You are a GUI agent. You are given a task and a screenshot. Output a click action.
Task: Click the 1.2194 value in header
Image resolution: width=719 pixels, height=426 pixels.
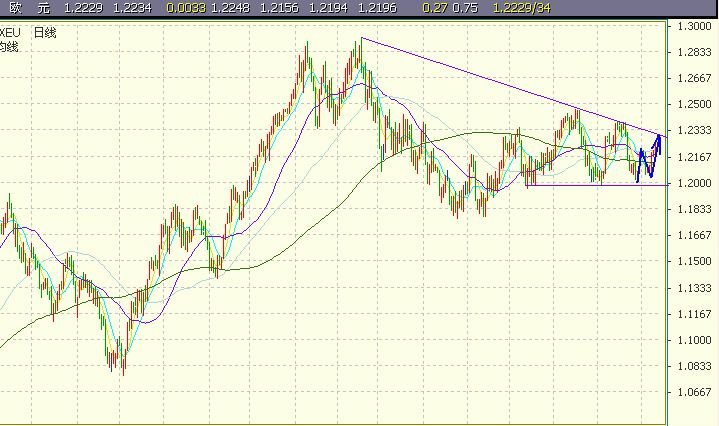coord(328,8)
